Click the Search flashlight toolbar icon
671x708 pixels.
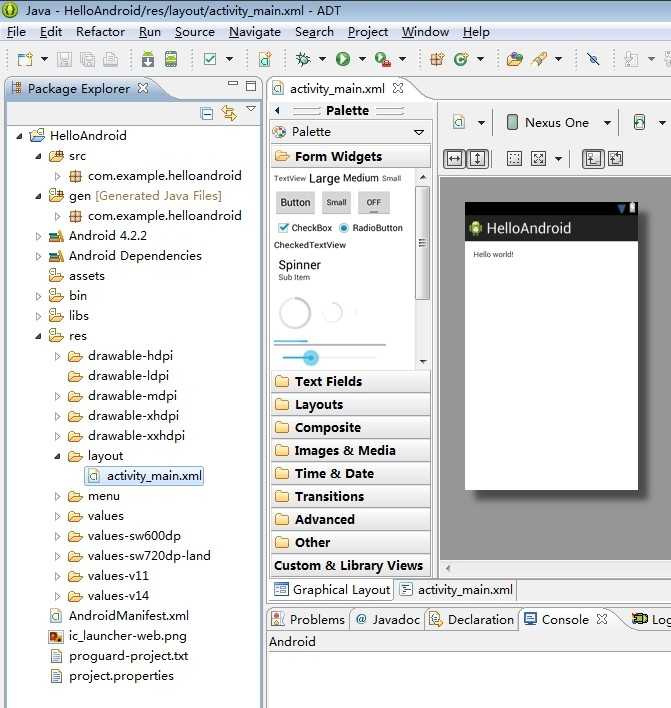click(x=539, y=59)
